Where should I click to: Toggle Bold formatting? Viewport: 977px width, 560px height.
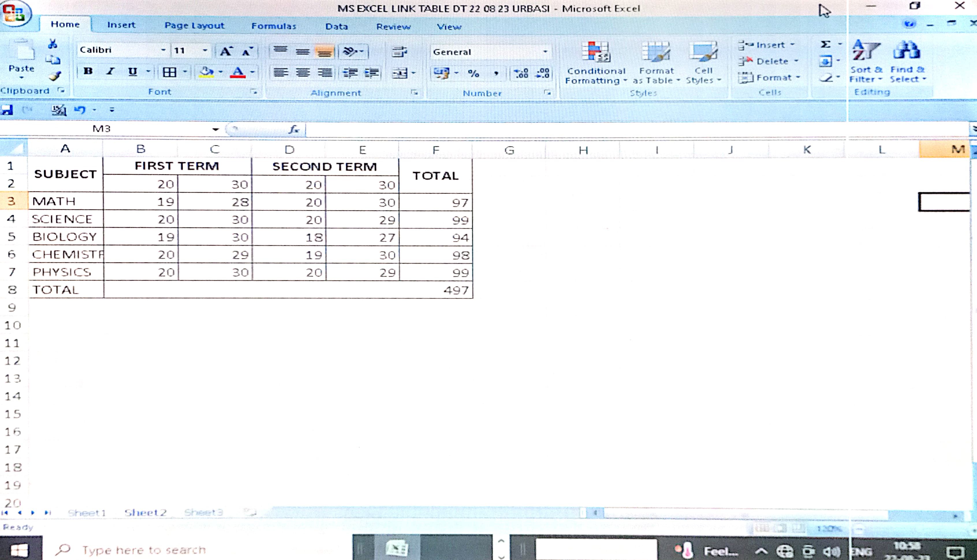click(88, 71)
